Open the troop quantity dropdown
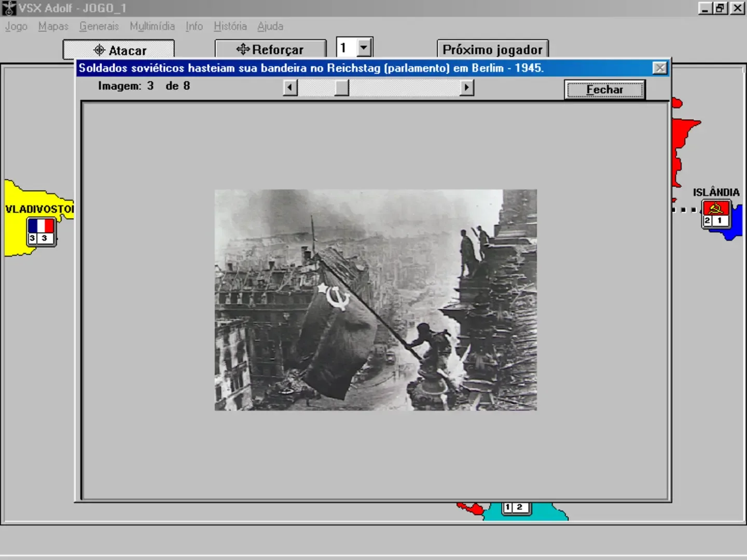 coord(363,47)
